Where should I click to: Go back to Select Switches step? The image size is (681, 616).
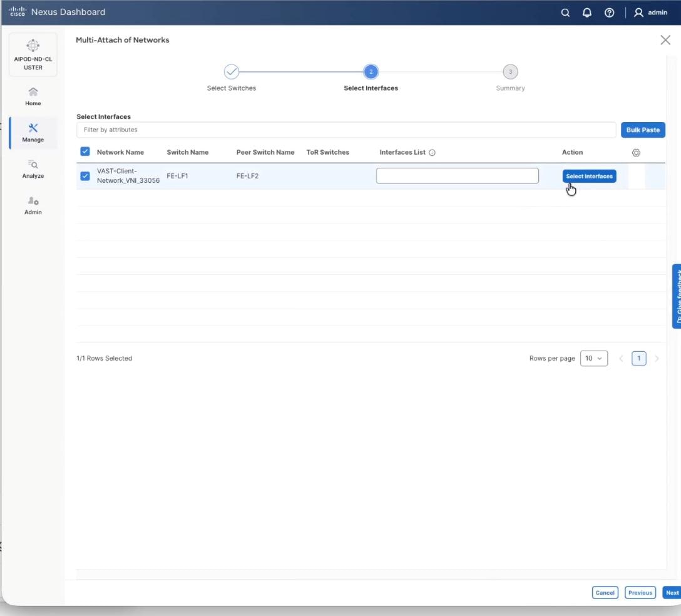231,72
